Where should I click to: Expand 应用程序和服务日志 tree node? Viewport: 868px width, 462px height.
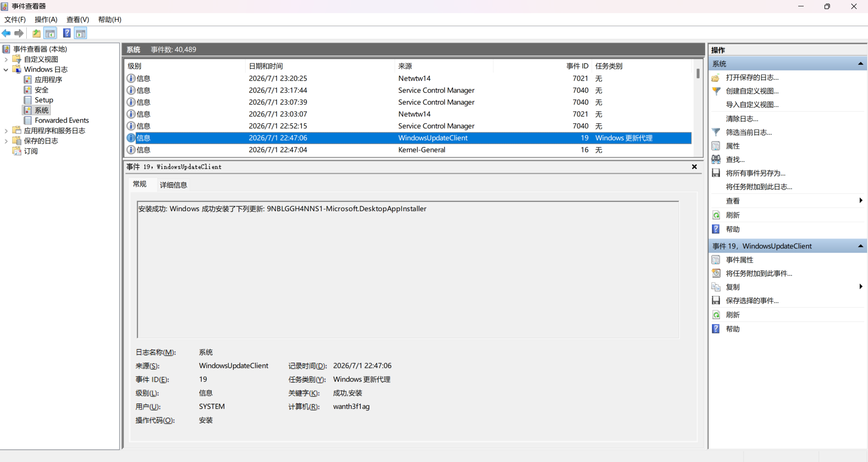[6, 131]
